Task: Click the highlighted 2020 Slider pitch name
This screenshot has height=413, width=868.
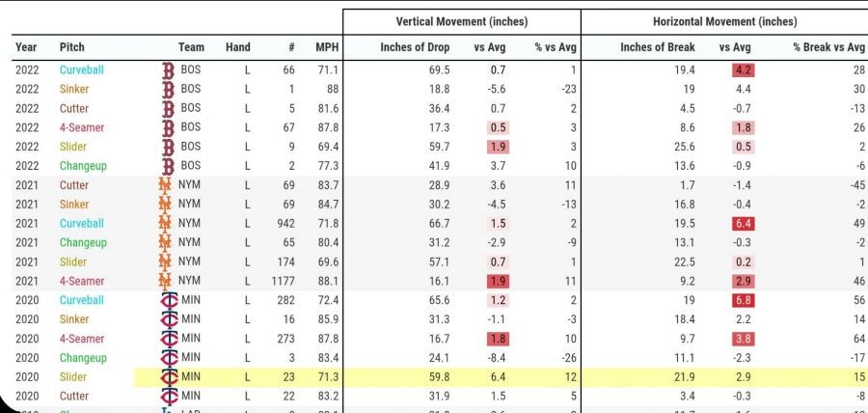Action: click(x=74, y=376)
